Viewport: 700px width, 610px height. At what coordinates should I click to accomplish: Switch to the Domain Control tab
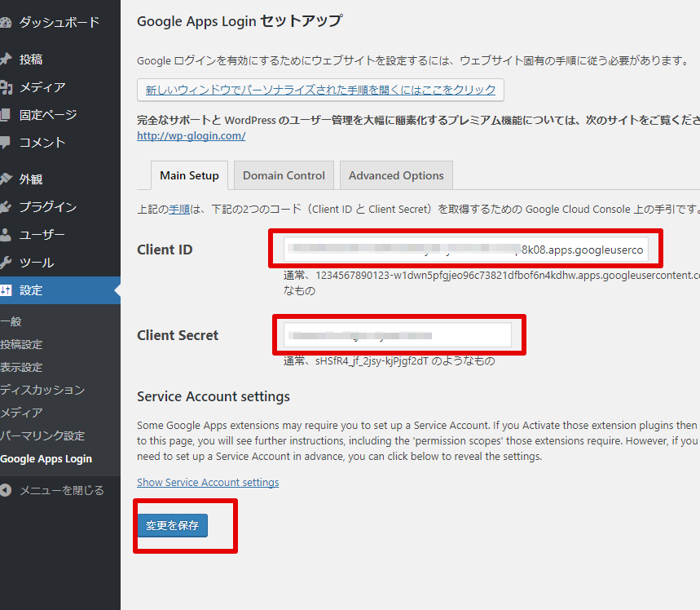[x=284, y=175]
